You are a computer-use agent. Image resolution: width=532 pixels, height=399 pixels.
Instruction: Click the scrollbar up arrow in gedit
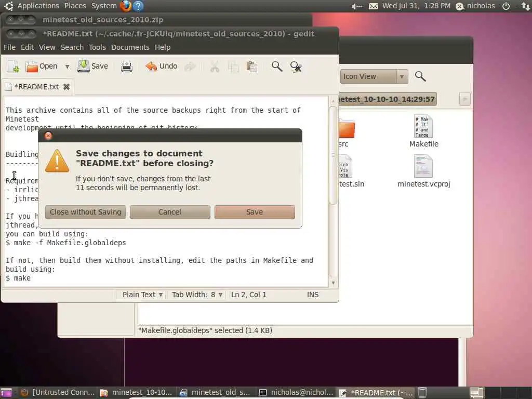pos(333,100)
